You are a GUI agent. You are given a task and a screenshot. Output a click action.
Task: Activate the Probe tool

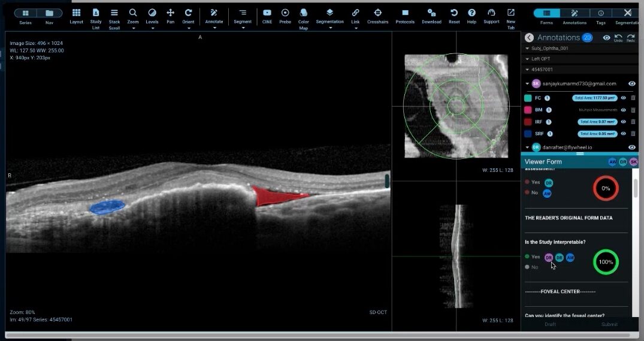tap(285, 16)
